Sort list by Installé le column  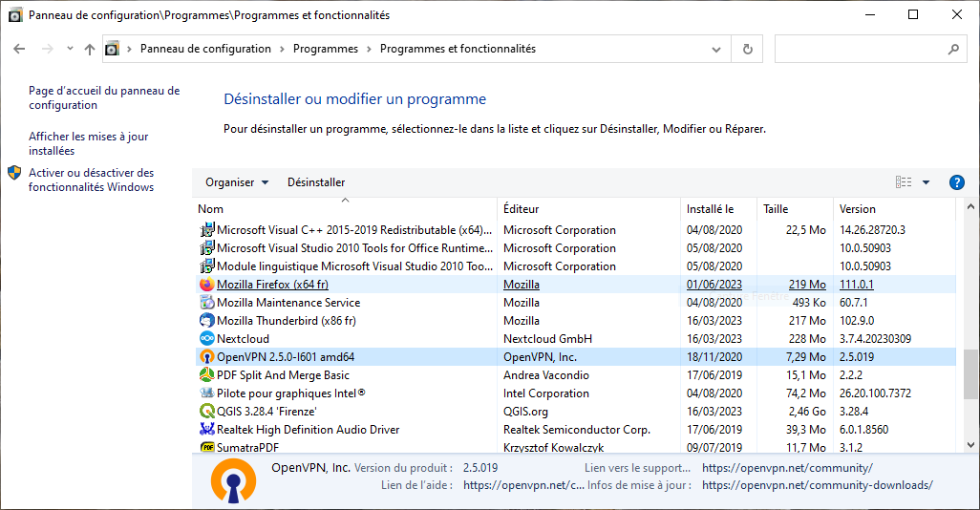[710, 209]
